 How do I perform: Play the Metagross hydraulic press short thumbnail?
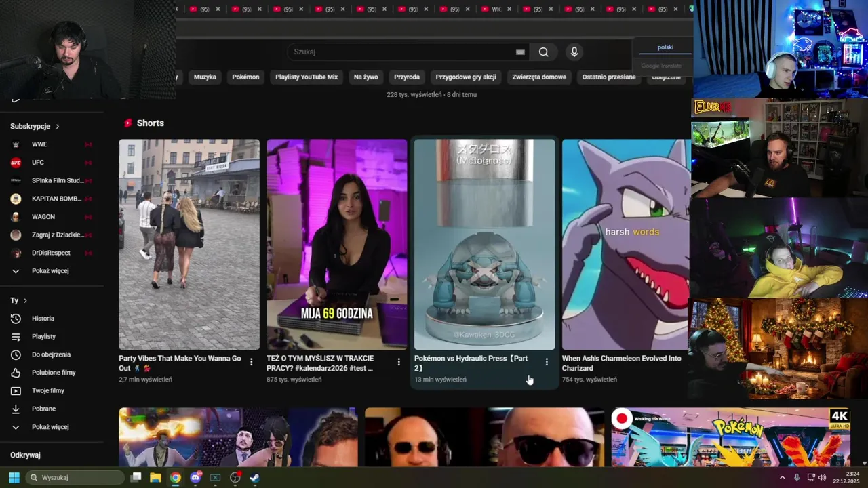pyautogui.click(x=484, y=245)
